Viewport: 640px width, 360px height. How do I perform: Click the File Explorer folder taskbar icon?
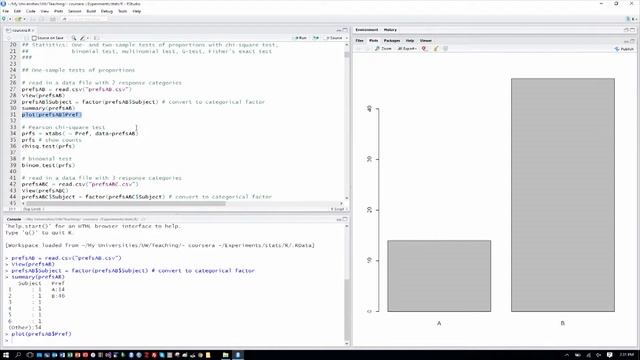coord(225,355)
